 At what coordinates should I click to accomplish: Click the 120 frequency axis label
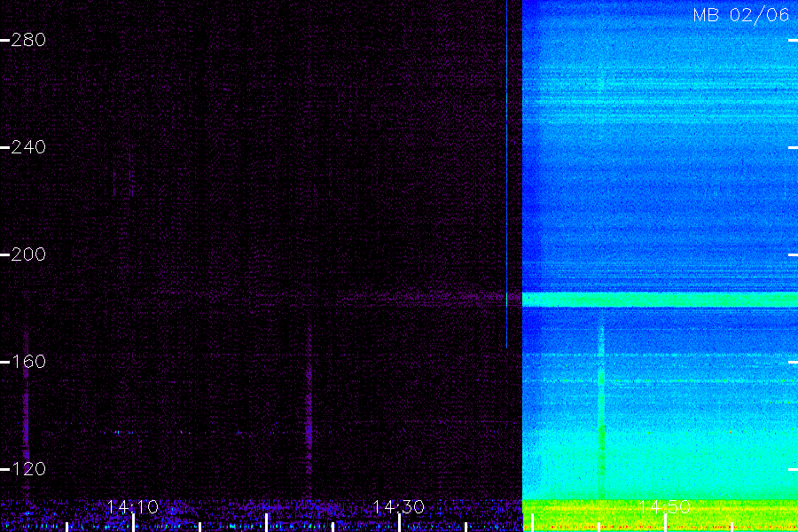(x=28, y=469)
